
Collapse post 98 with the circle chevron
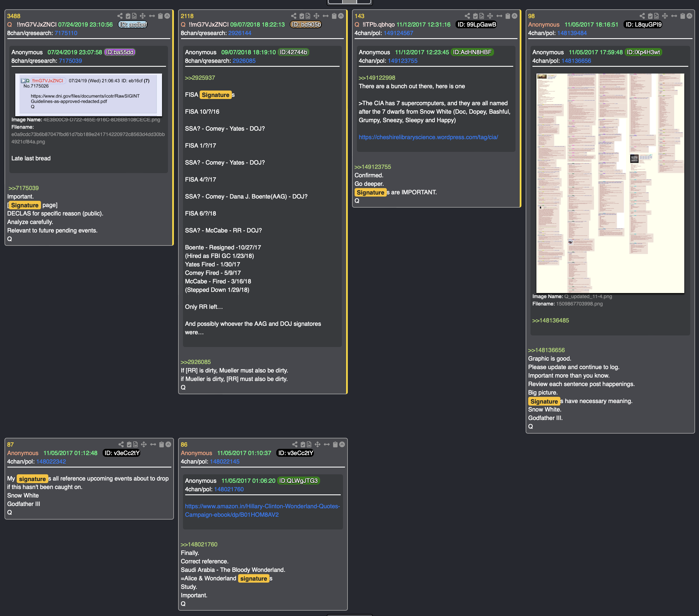coord(689,16)
